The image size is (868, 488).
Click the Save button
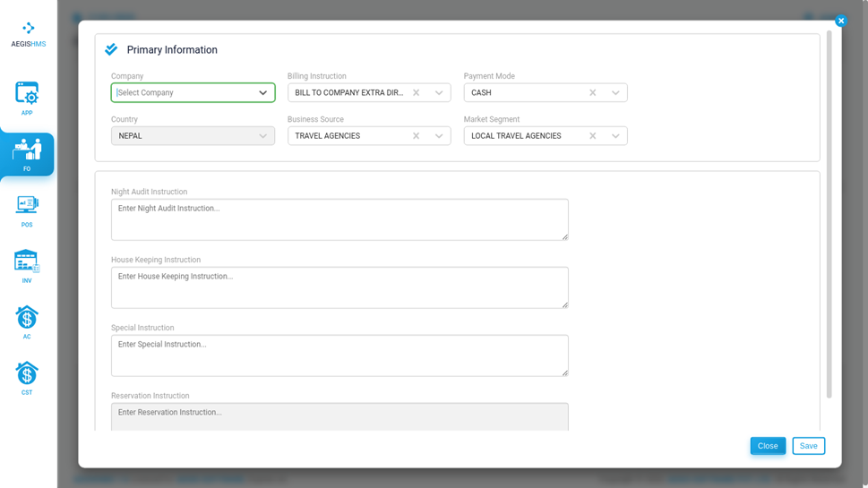click(808, 445)
